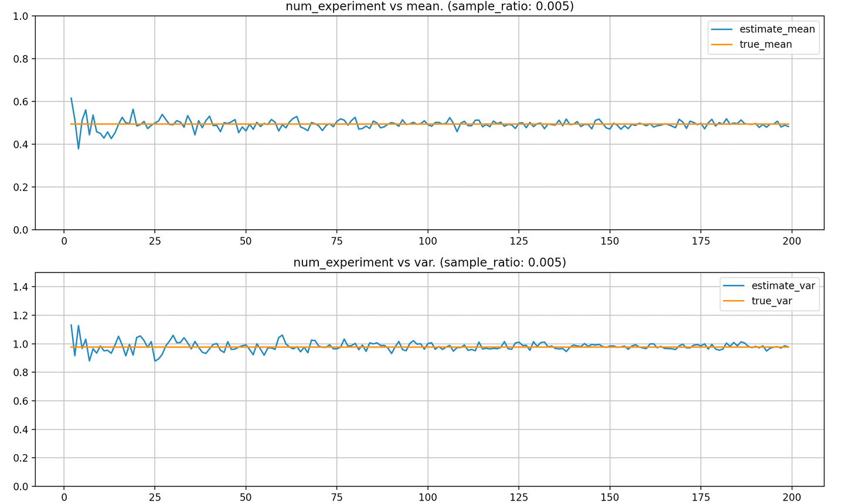Click the 0.6 y-axis label of the var chart
This screenshot has height=504, width=844.
[21, 401]
